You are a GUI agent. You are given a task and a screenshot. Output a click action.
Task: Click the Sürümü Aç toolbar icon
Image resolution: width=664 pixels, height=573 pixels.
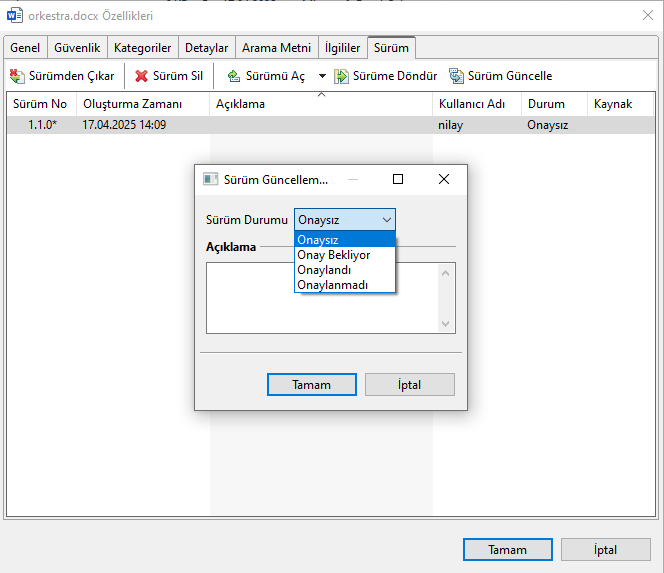tap(234, 76)
